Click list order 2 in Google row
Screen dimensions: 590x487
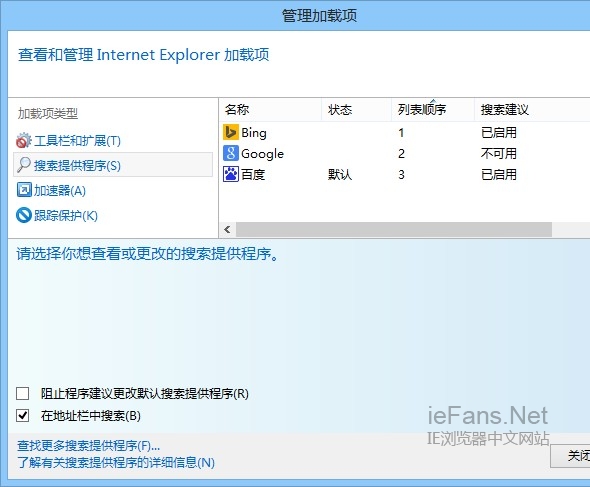pos(401,154)
